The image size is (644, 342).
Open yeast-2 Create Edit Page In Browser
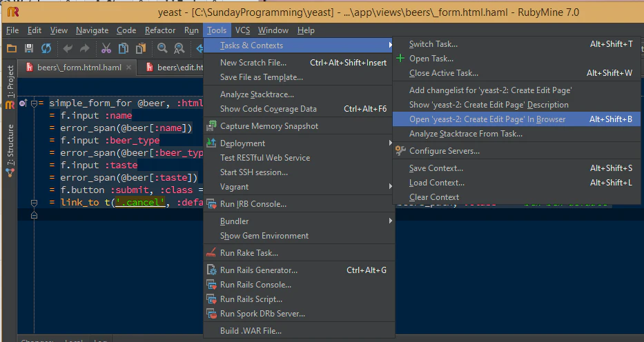coord(516,119)
